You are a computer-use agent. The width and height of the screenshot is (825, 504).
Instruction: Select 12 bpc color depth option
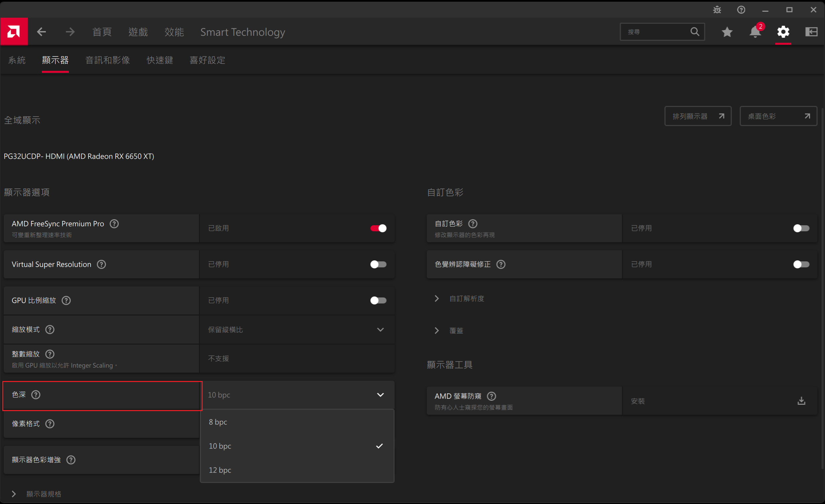point(220,470)
